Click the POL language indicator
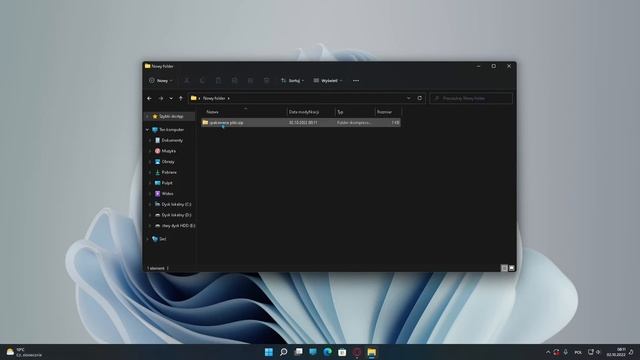640x360 pixels. (578, 352)
